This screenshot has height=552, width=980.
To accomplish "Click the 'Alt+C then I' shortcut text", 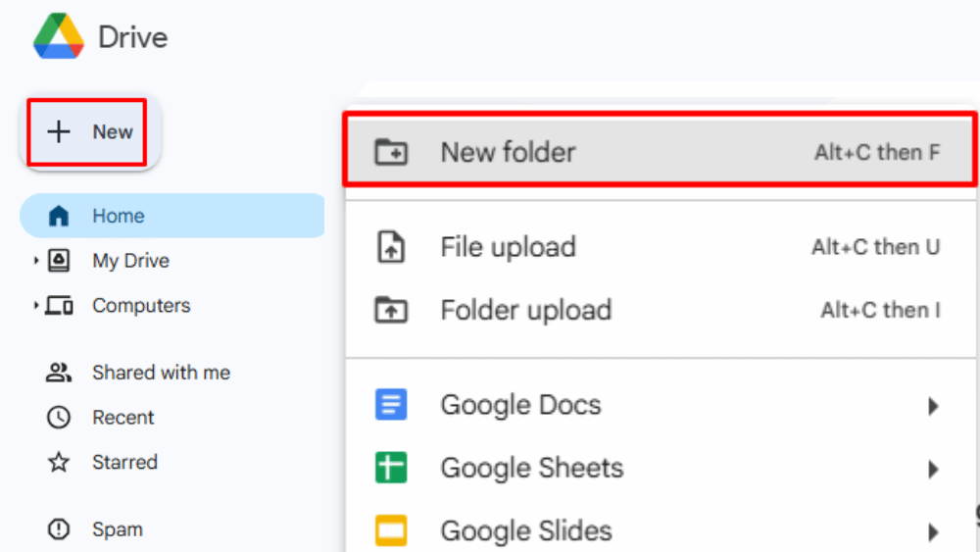I will [x=881, y=310].
